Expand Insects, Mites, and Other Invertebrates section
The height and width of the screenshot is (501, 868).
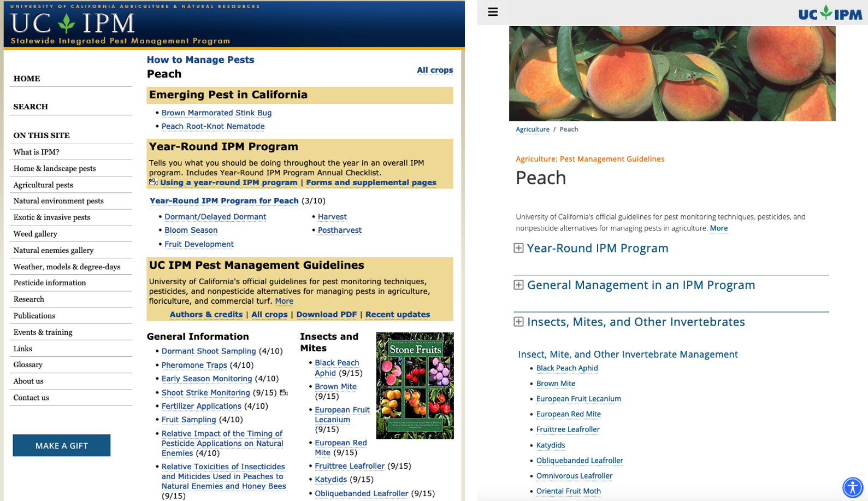pos(518,322)
